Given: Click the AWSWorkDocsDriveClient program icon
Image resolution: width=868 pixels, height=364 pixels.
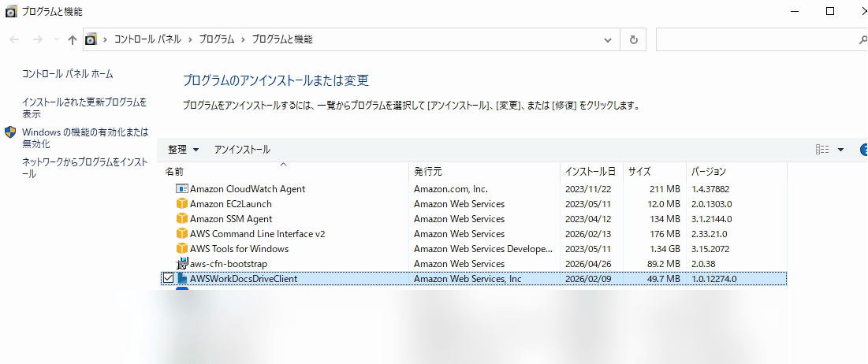Looking at the screenshot, I should click(x=182, y=278).
